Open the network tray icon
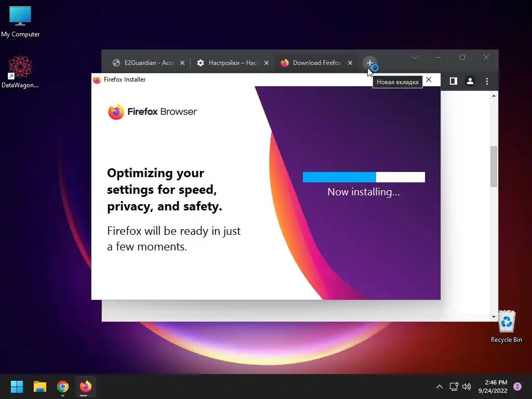Viewport: 532px width, 399px height. coord(454,387)
